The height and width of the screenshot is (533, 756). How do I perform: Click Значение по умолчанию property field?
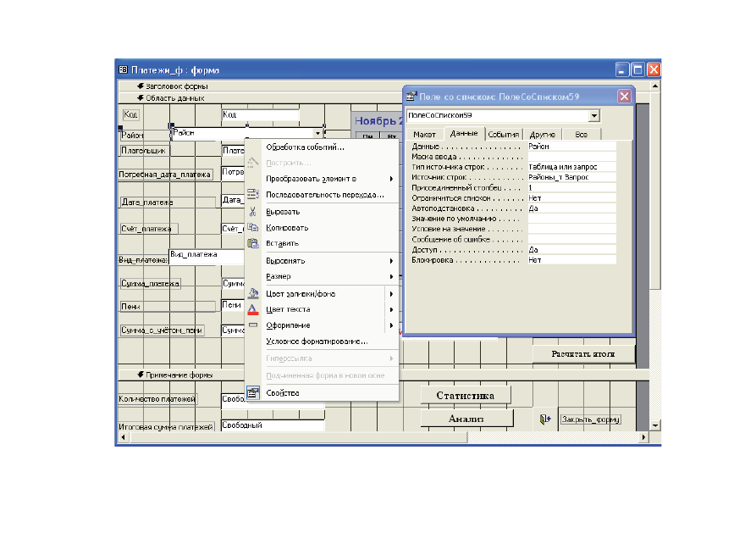(x=571, y=219)
